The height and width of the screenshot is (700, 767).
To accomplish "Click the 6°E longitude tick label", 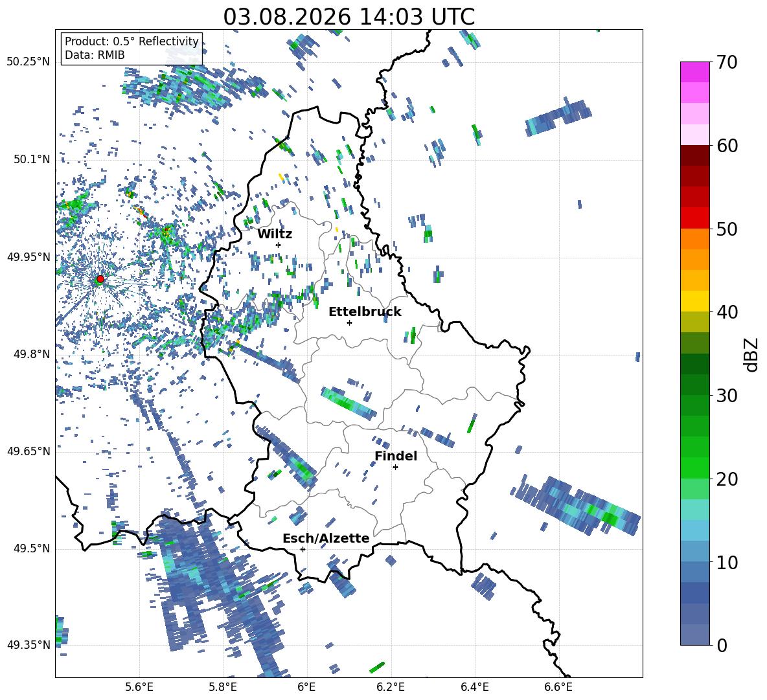I will pyautogui.click(x=306, y=687).
